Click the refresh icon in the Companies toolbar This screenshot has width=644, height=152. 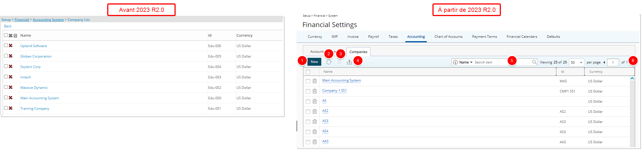point(329,62)
